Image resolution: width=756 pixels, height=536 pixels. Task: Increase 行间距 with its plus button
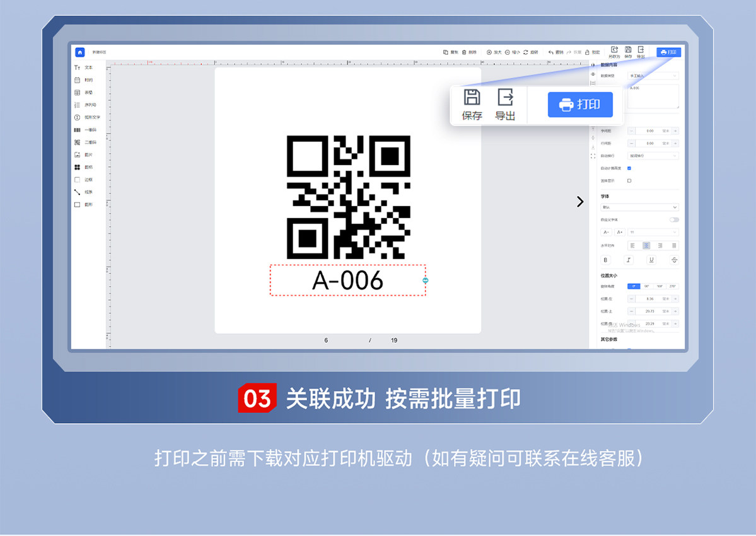click(x=675, y=143)
